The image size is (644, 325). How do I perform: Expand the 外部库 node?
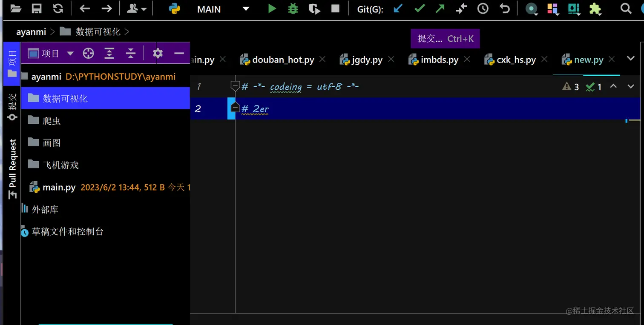105,209
